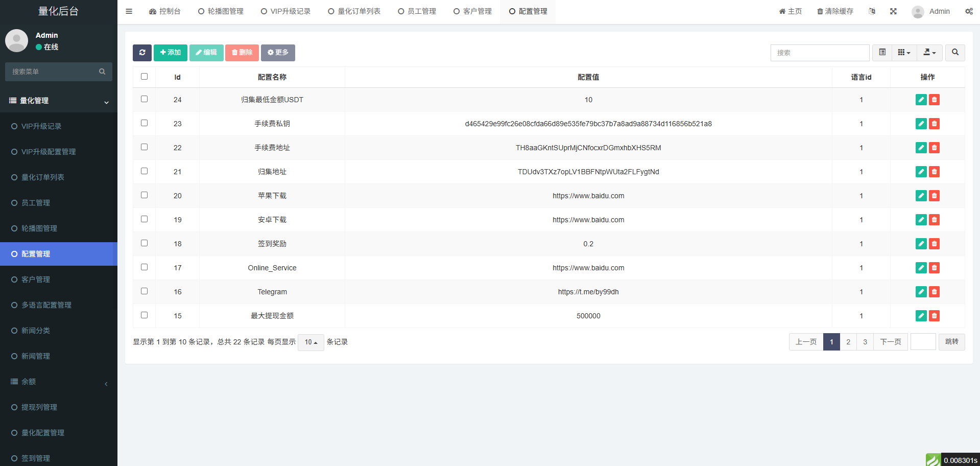Delete row 22 手续费地址
This screenshot has width=980, height=466.
point(934,148)
